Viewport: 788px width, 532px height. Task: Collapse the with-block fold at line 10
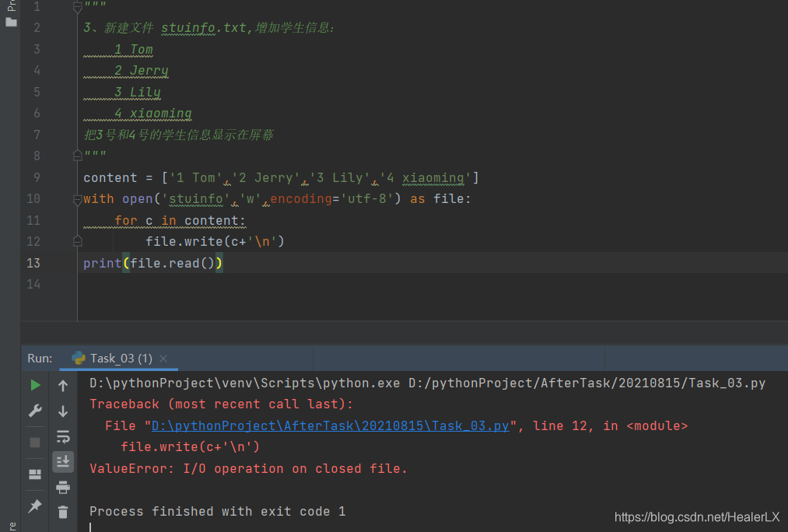(76, 198)
